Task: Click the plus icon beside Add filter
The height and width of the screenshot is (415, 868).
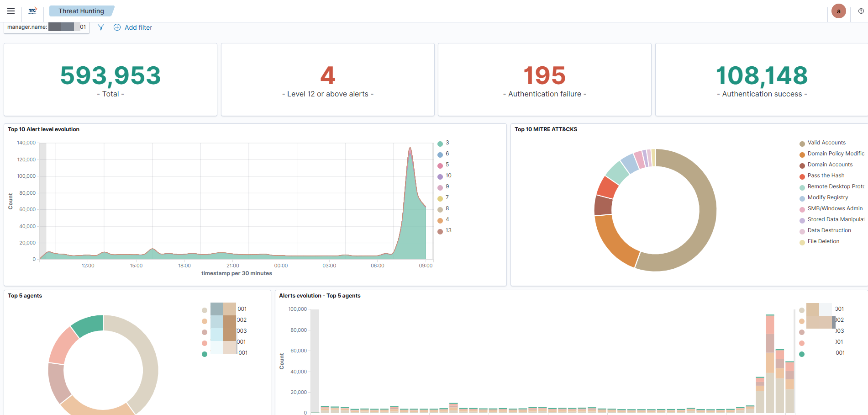Action: 117,27
